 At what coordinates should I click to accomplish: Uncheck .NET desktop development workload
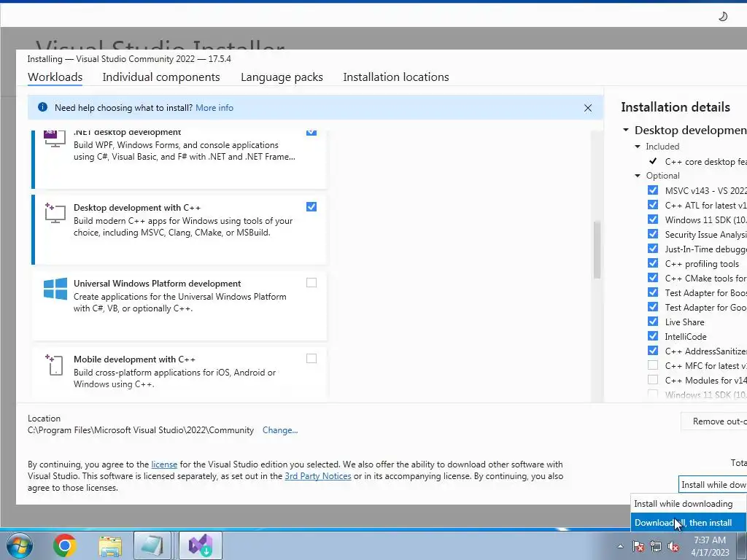[311, 131]
